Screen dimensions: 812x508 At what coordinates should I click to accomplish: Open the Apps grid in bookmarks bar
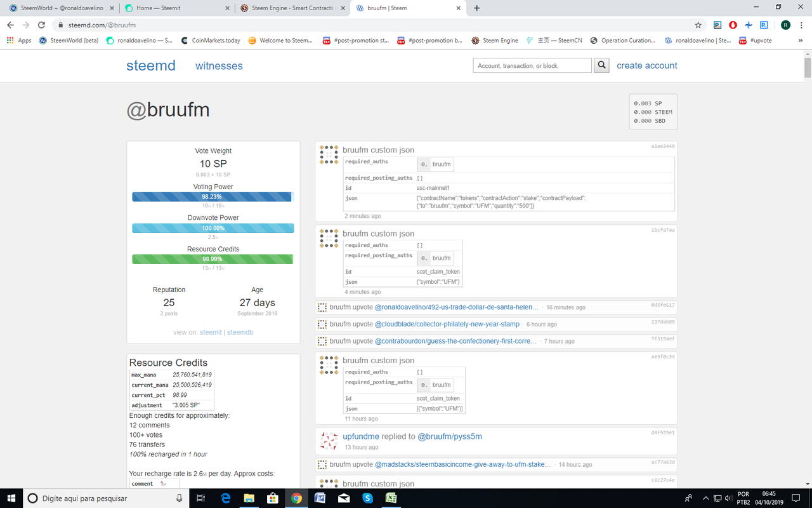pyautogui.click(x=19, y=40)
